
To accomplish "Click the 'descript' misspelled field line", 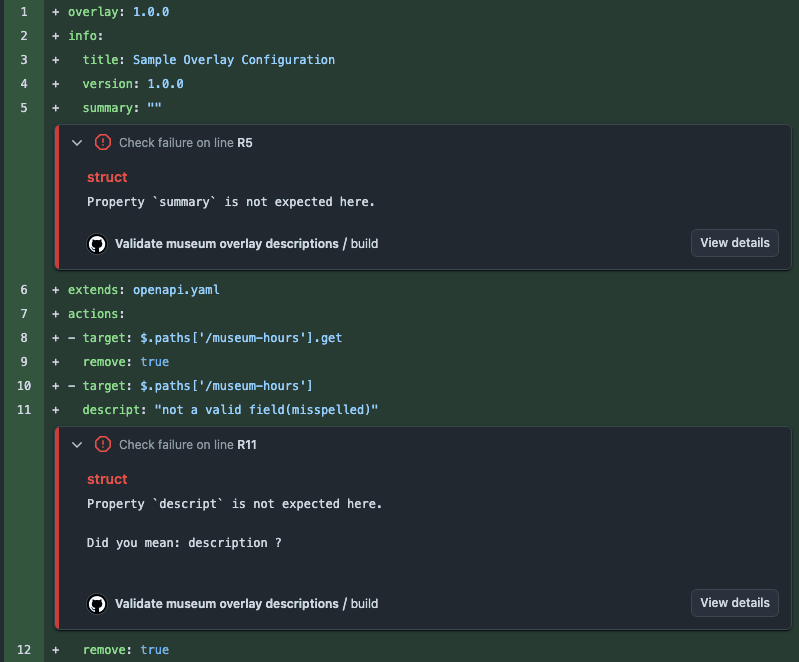I will point(230,410).
